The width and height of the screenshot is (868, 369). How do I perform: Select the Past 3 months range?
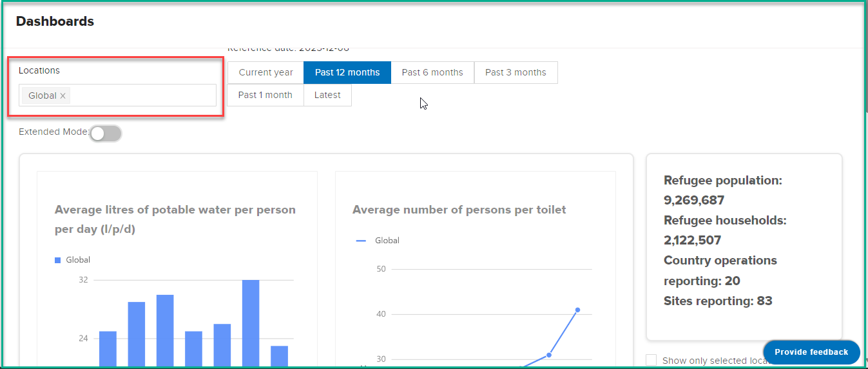(516, 73)
